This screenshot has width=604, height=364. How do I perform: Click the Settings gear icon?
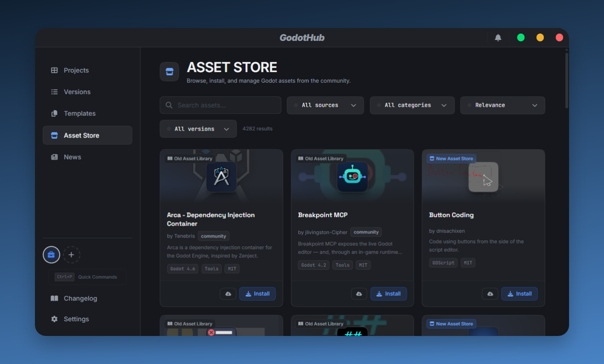pos(54,319)
